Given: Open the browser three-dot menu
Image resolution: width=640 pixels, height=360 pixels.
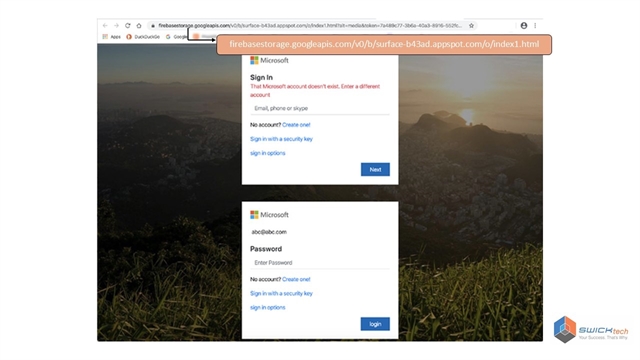Looking at the screenshot, I should 535,25.
